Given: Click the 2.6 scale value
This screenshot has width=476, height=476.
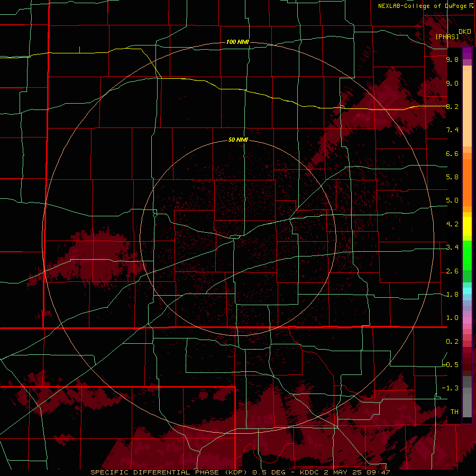Looking at the screenshot, I should pyautogui.click(x=452, y=271).
